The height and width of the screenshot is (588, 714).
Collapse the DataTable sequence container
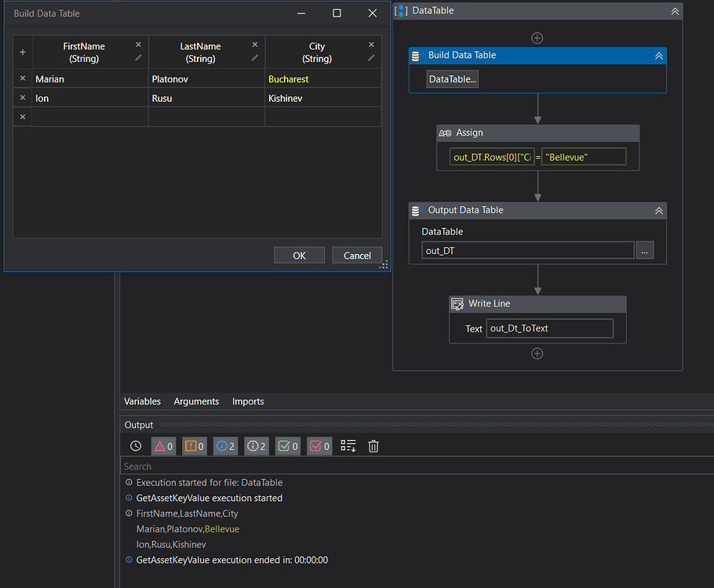(674, 11)
